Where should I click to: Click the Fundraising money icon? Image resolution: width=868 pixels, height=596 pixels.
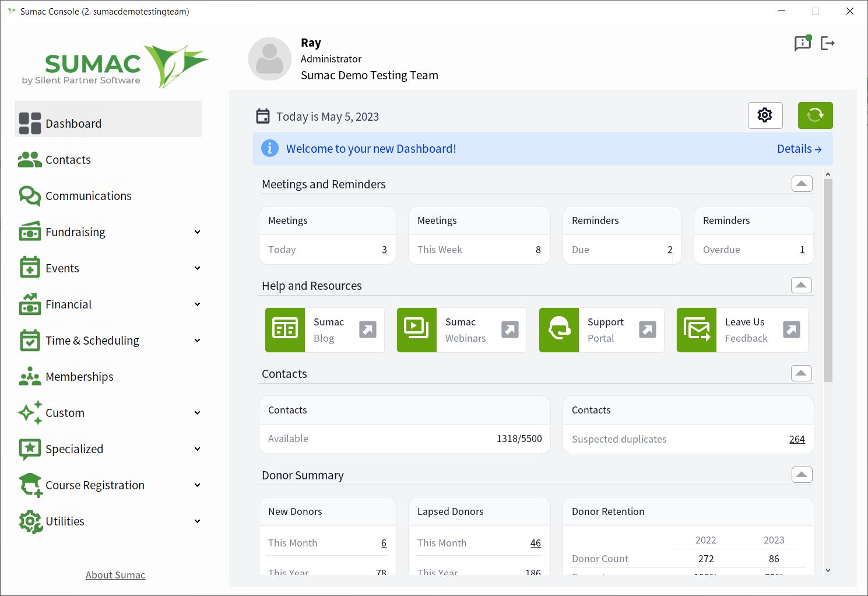click(30, 232)
